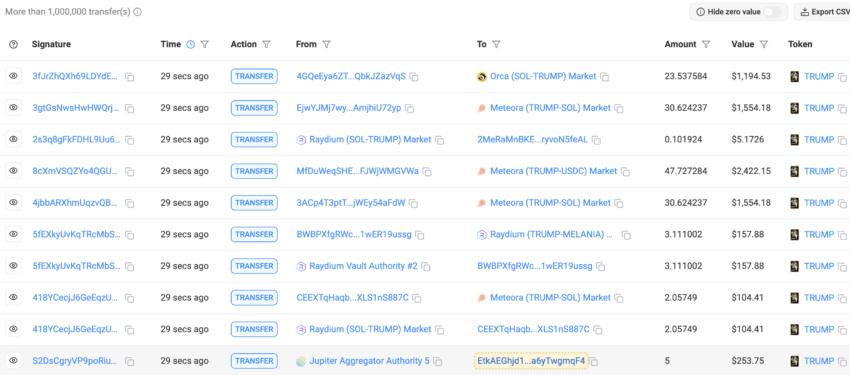Image resolution: width=850 pixels, height=375 pixels.
Task: Copy TRUMP token address in $5.1726 row
Action: [x=842, y=140]
